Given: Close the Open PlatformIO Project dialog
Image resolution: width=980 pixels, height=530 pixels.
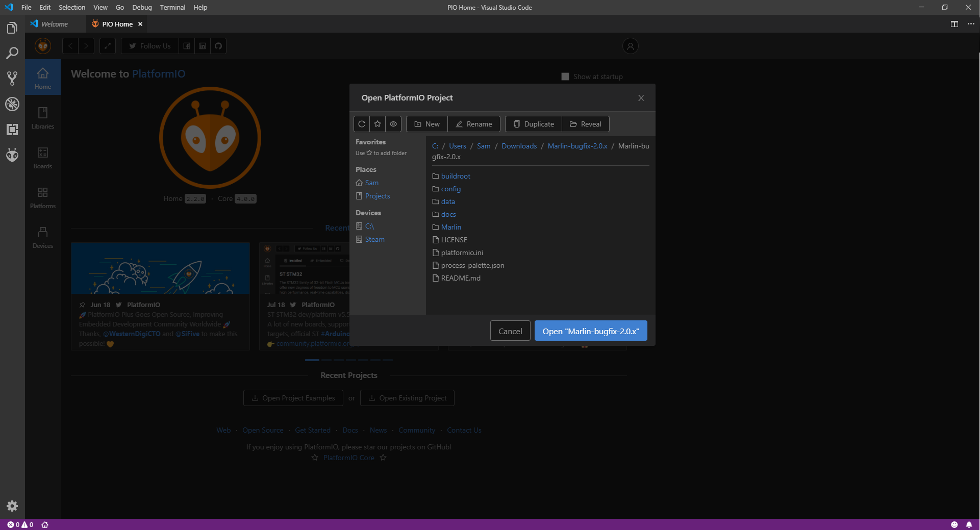Looking at the screenshot, I should coord(641,98).
